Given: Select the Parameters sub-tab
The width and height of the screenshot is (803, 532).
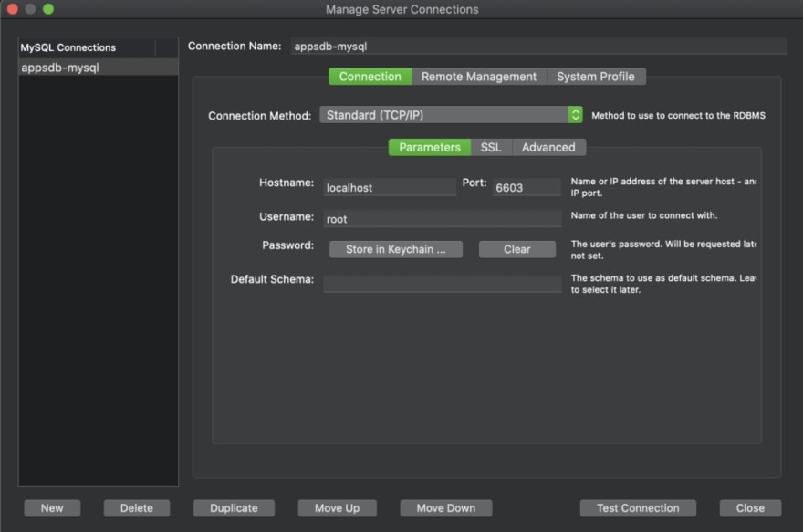Looking at the screenshot, I should pyautogui.click(x=429, y=148).
